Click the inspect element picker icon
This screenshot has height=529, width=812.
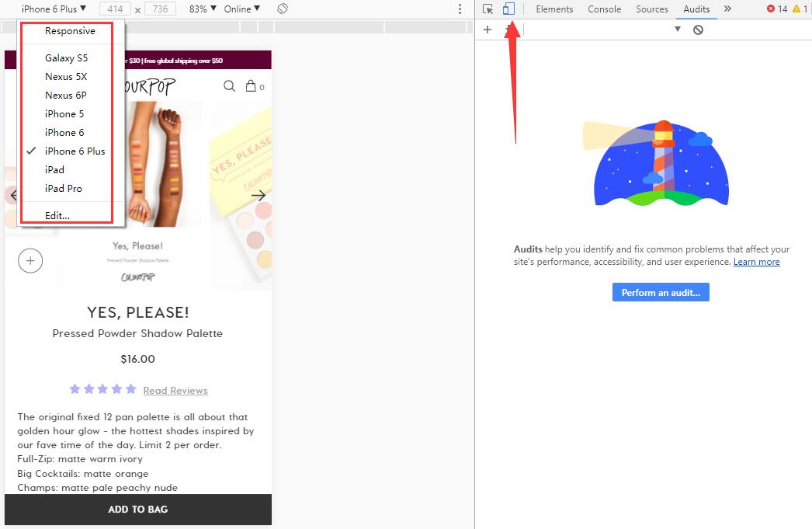coord(488,9)
